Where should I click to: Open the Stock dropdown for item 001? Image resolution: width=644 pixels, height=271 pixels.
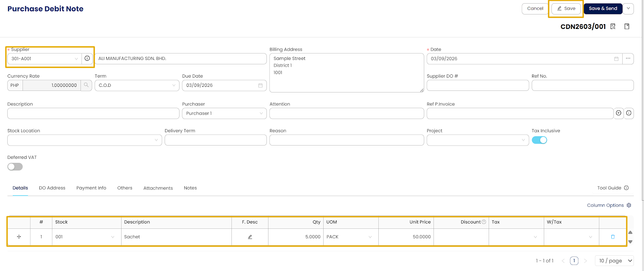87,237
